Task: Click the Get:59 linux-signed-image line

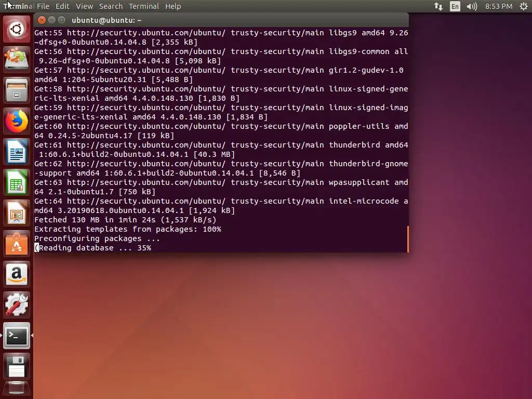Action: pyautogui.click(x=221, y=112)
